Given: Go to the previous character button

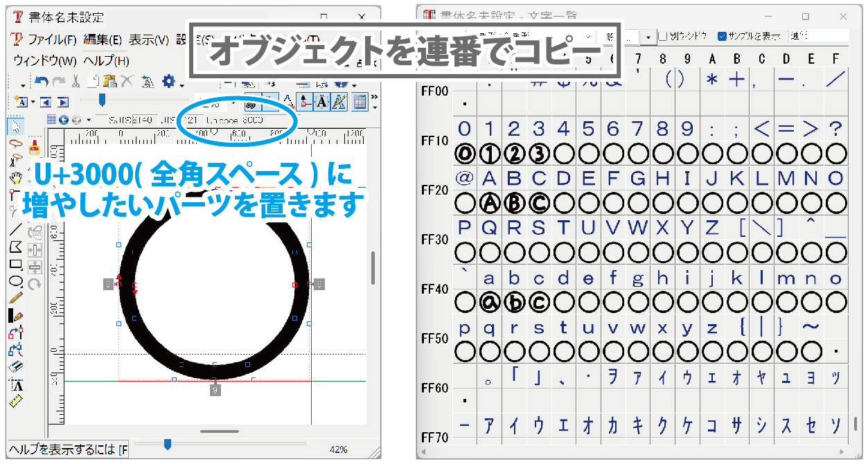Looking at the screenshot, I should click(x=46, y=102).
